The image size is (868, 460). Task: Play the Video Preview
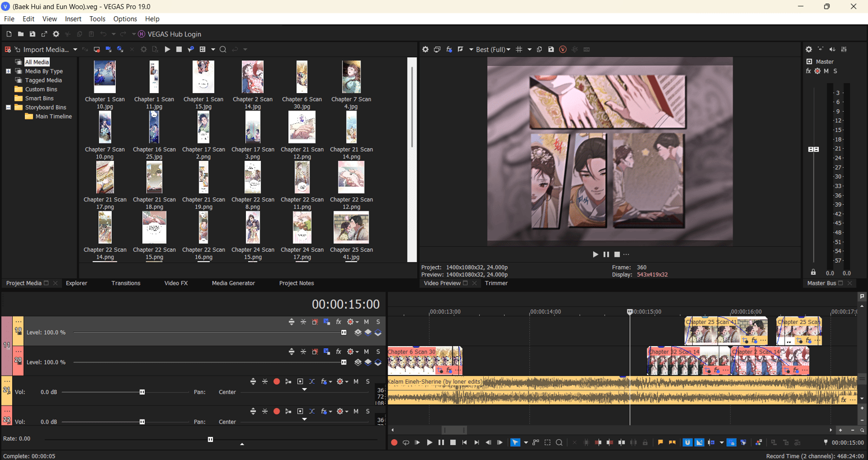coord(595,254)
